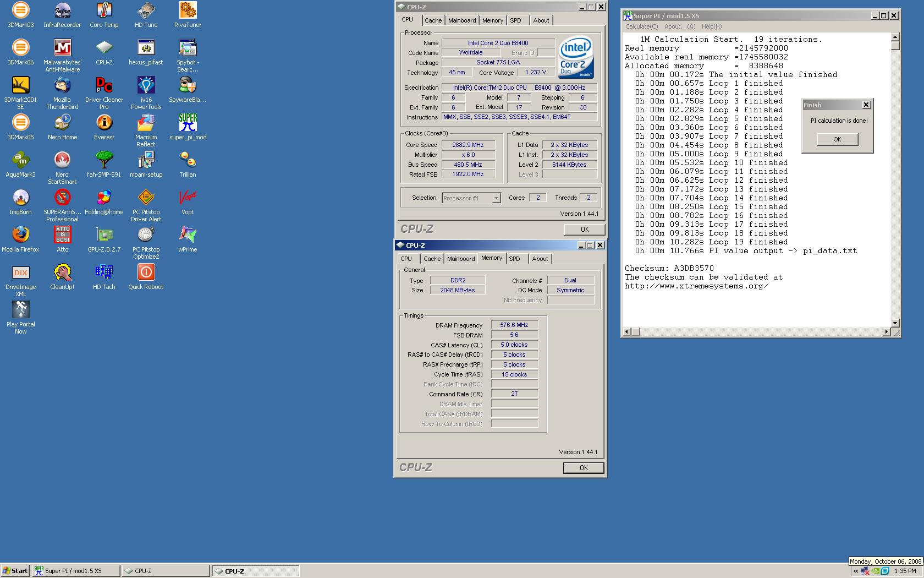Select the Trillian desktop icon
This screenshot has width=924, height=578.
[188, 165]
